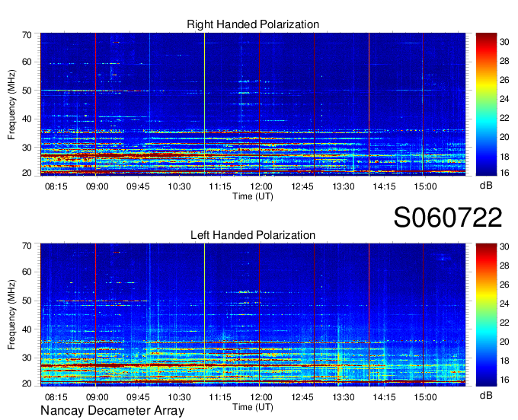Click the "26" value on bottom color bar scale

tap(504, 285)
